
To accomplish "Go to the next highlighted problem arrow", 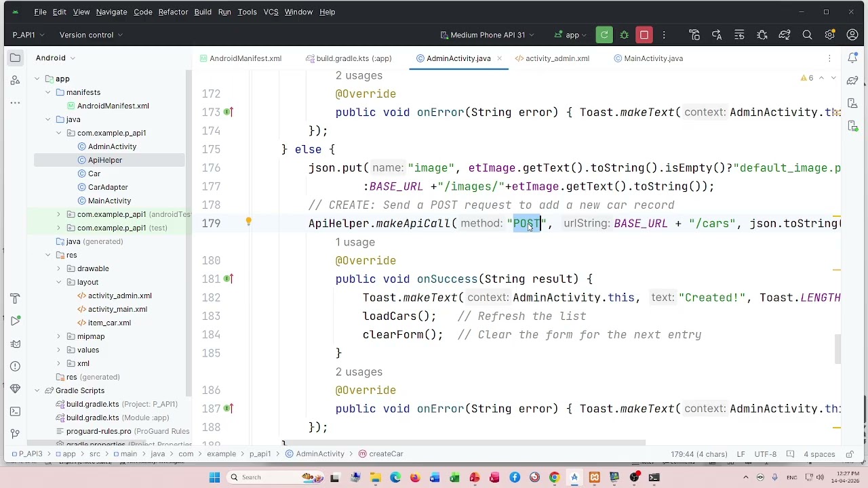I will tap(833, 78).
